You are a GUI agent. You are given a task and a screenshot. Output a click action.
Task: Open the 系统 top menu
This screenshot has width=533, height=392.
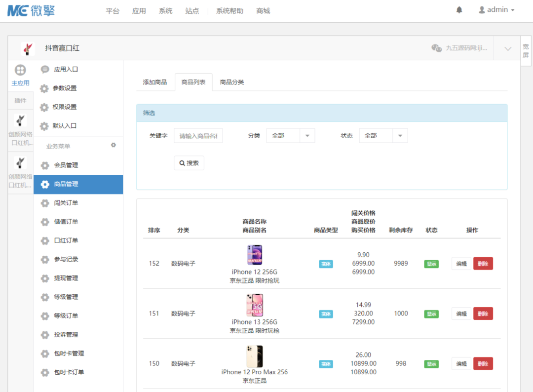[165, 11]
